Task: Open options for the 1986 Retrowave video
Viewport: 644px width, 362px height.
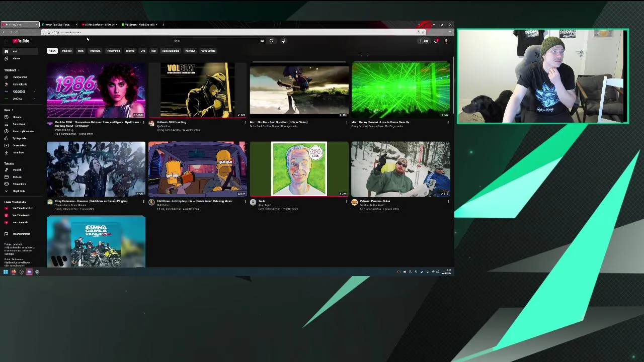Action: tap(144, 123)
